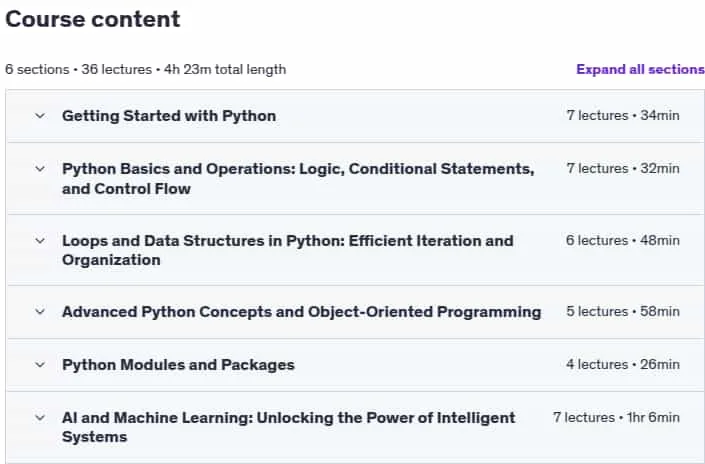Expand the Python Basics and Operations chevron
705x464 pixels.
pyautogui.click(x=40, y=169)
